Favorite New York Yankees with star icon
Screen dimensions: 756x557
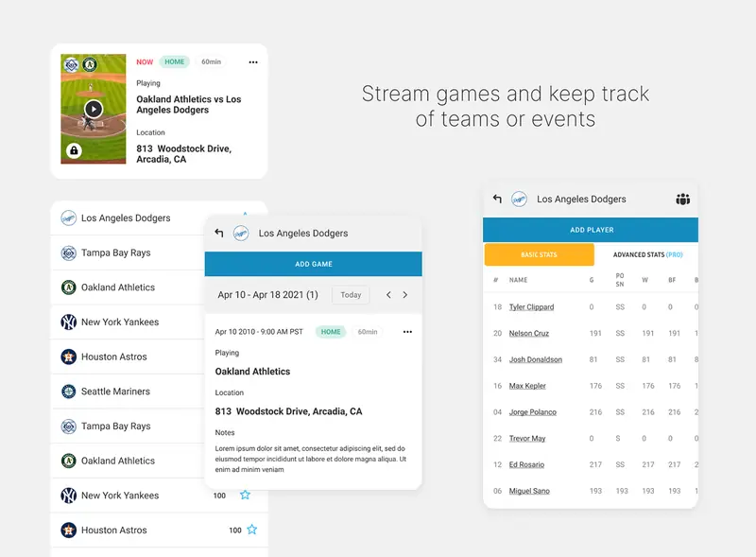245,495
